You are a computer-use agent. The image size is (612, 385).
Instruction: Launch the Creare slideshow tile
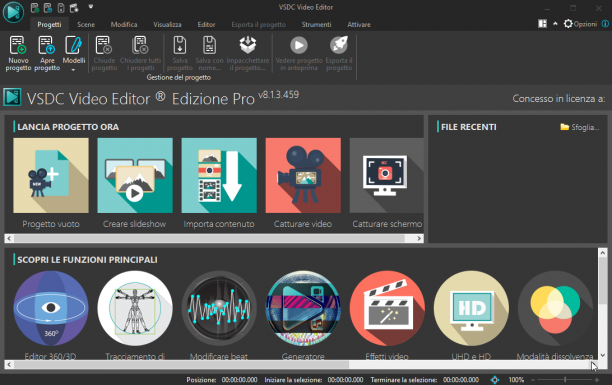135,175
